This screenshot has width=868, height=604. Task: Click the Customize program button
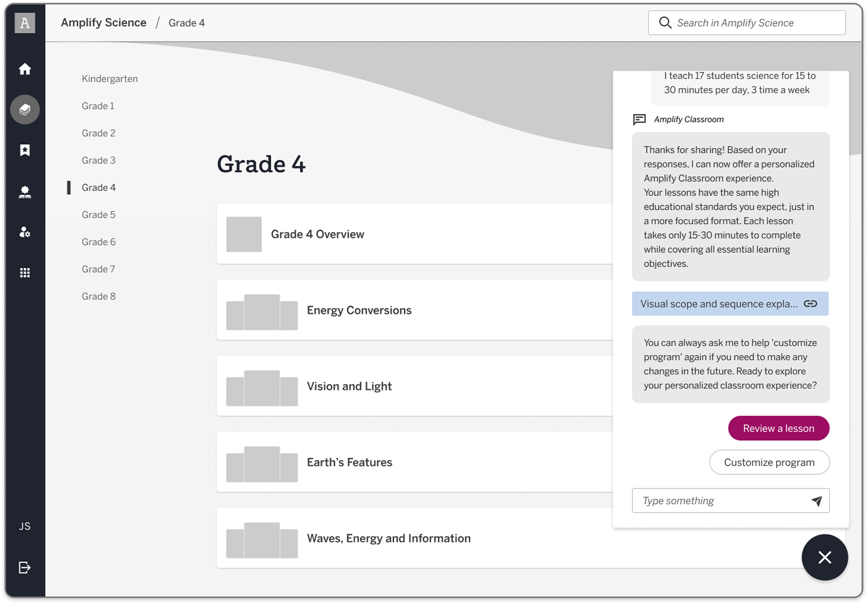tap(769, 462)
